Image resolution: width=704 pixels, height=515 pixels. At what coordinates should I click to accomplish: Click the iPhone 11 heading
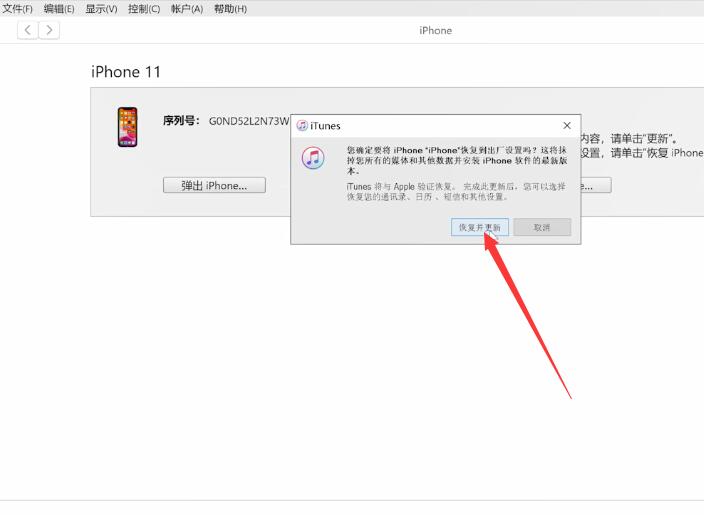point(126,72)
